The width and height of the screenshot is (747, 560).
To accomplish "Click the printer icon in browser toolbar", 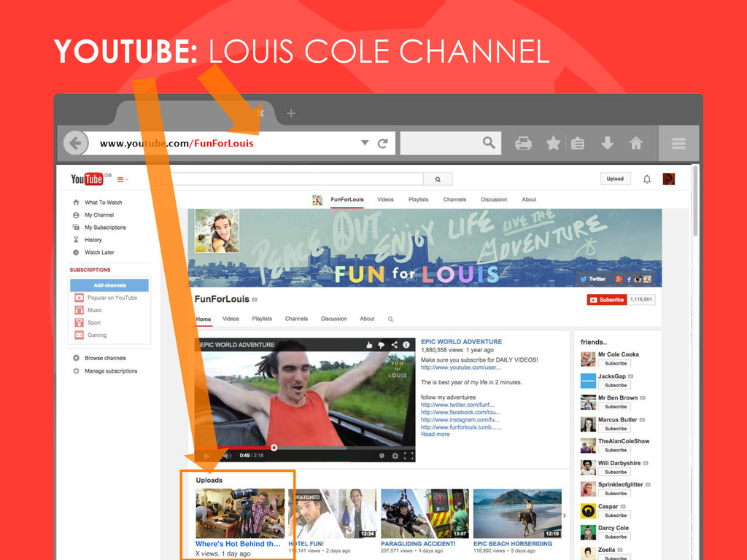I will 523,143.
